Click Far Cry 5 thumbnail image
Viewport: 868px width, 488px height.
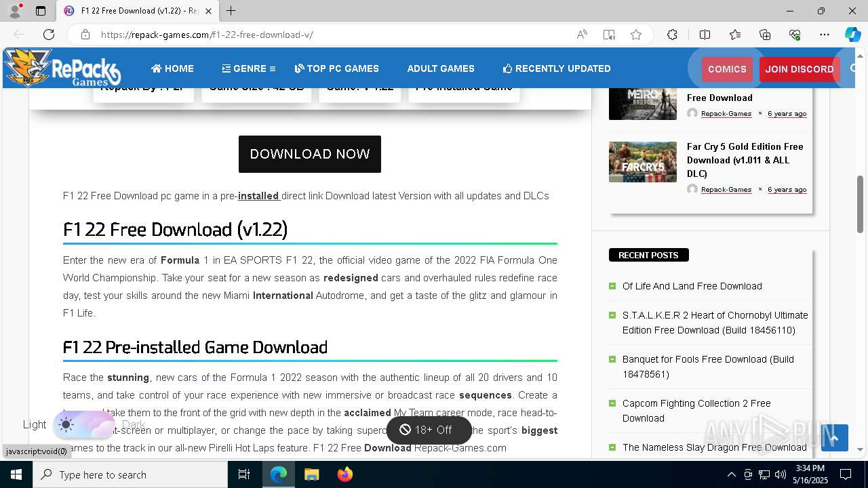[643, 162]
